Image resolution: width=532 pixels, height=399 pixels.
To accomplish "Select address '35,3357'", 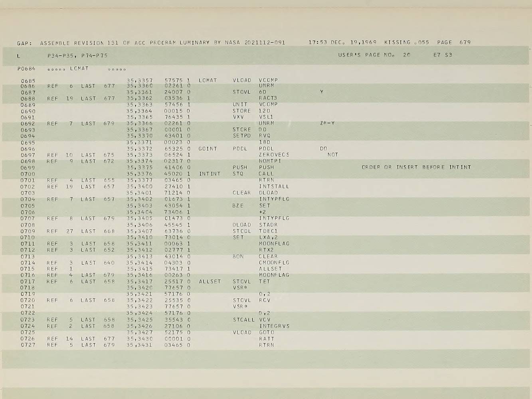I will [x=140, y=81].
